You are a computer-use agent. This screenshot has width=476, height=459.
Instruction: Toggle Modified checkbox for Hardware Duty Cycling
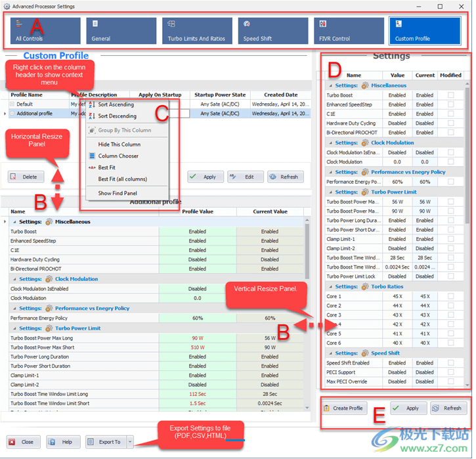click(x=451, y=123)
